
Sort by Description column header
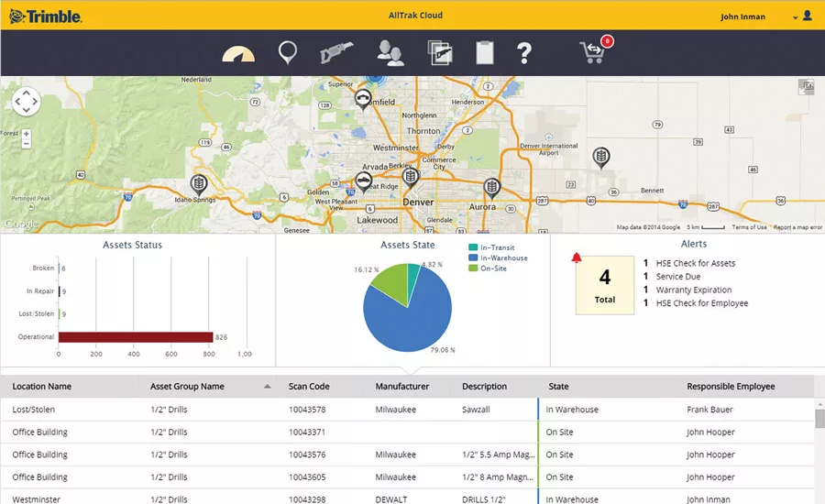[485, 386]
